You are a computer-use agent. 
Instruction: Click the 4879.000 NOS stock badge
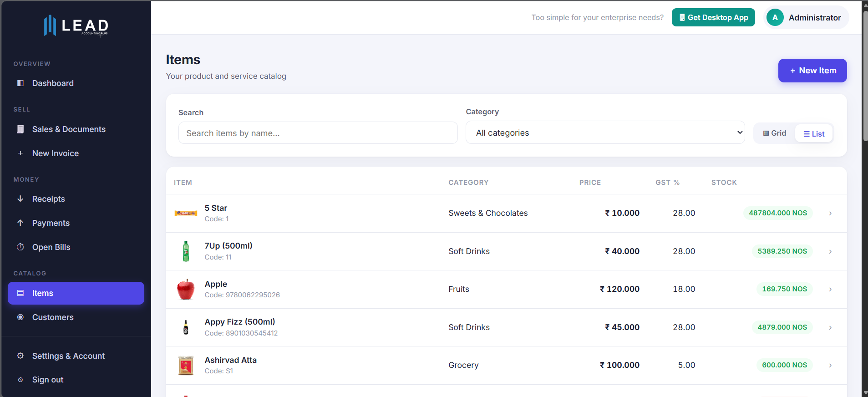pyautogui.click(x=782, y=327)
